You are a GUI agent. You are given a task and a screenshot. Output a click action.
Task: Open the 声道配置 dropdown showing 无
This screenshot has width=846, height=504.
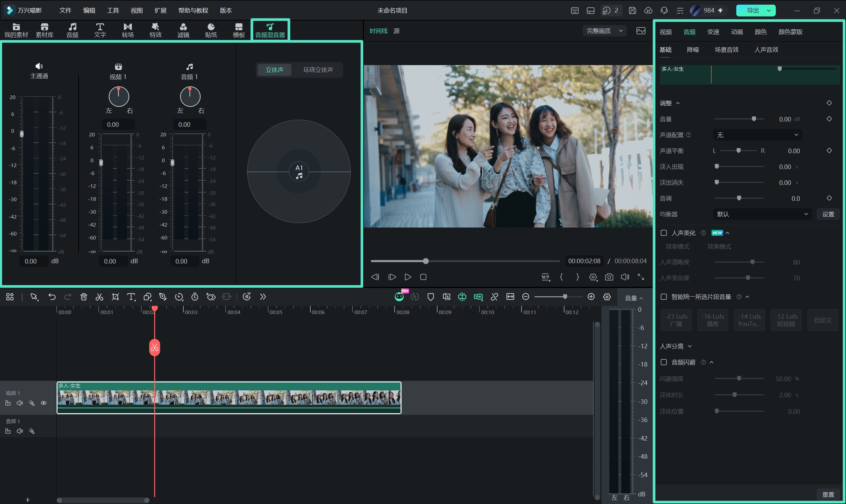(x=757, y=135)
